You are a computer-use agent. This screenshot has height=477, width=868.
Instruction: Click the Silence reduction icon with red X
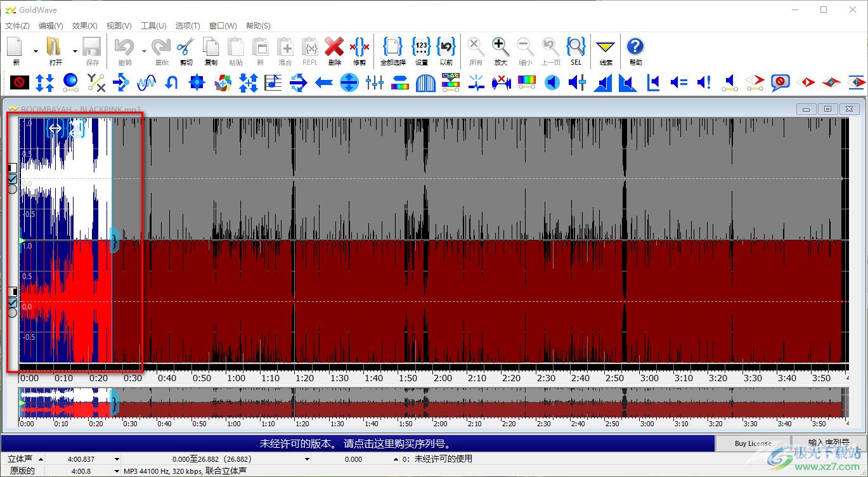point(502,82)
